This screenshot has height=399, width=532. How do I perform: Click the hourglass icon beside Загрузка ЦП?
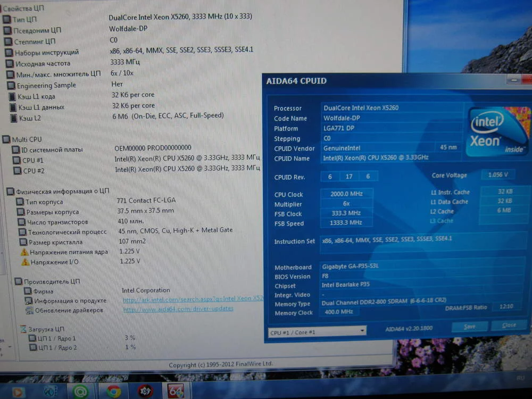(23, 329)
